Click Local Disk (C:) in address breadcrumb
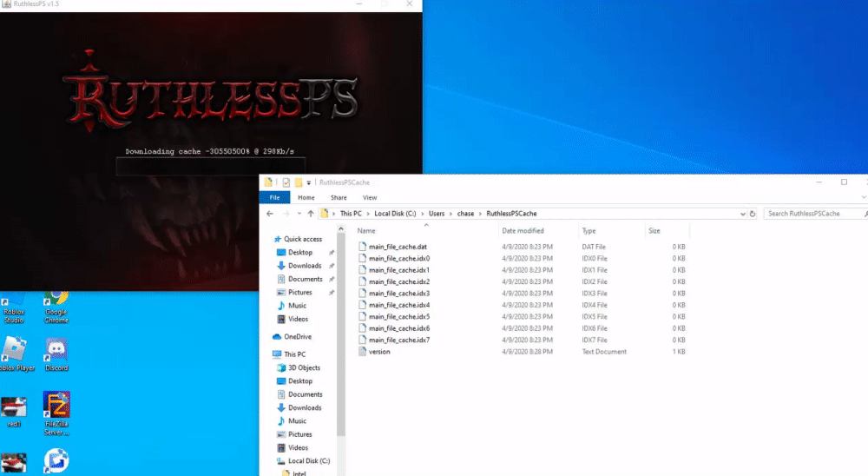Screen dimensions: 868x476 click(x=395, y=214)
